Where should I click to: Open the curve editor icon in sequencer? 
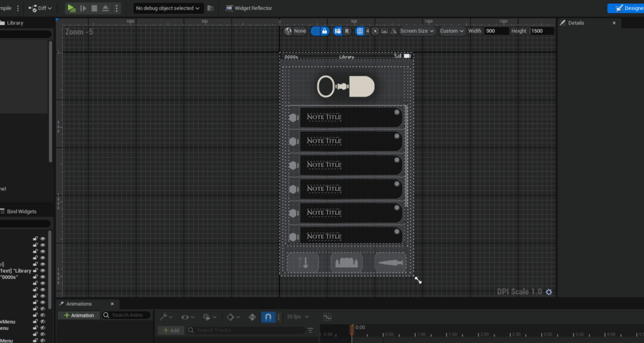point(327,317)
